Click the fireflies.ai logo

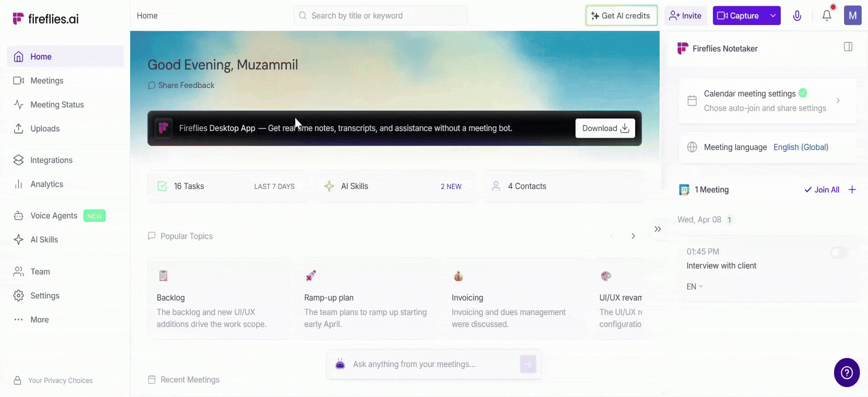click(x=46, y=19)
